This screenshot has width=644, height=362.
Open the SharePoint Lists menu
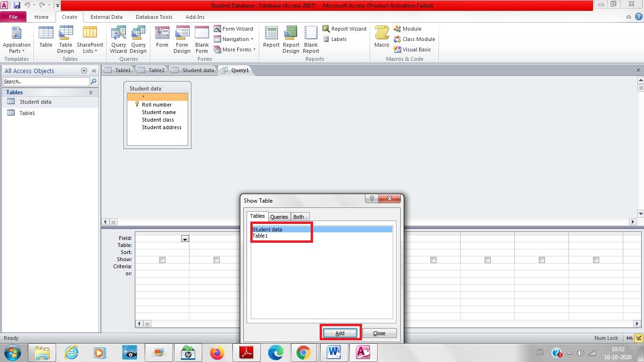pos(90,40)
